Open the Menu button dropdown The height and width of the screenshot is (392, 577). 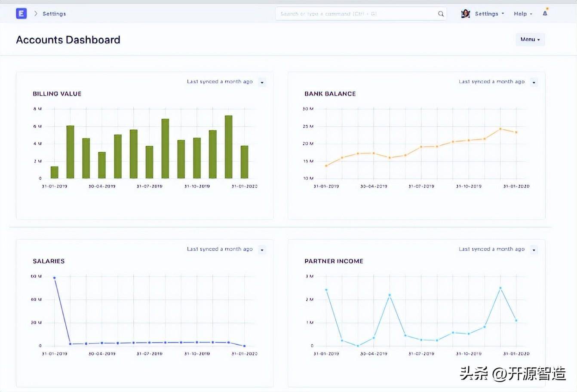530,40
